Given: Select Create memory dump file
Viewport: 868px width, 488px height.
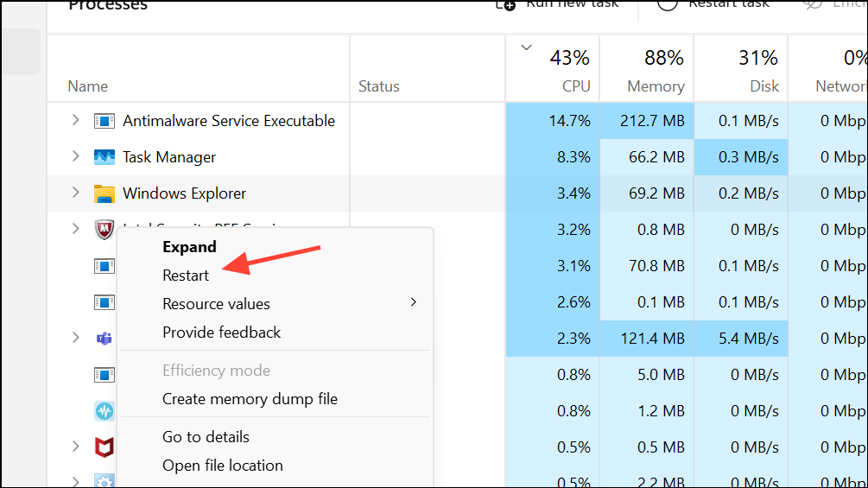Looking at the screenshot, I should 250,399.
